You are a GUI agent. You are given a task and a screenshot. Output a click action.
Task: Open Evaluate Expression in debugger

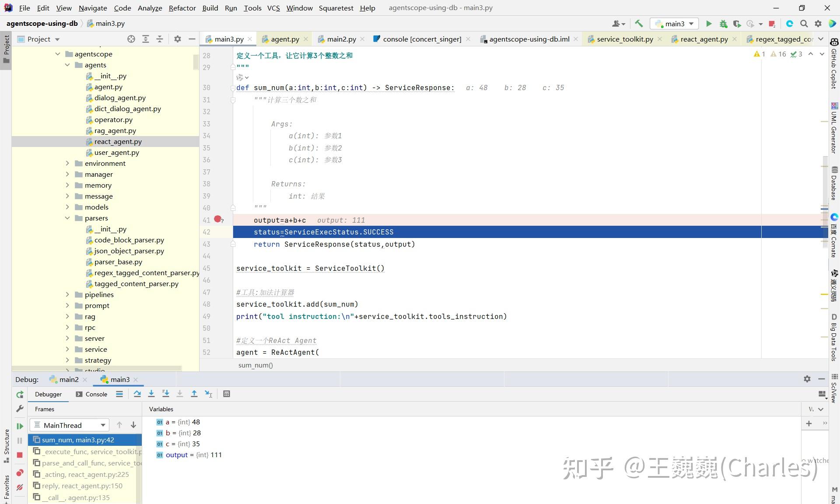point(227,393)
